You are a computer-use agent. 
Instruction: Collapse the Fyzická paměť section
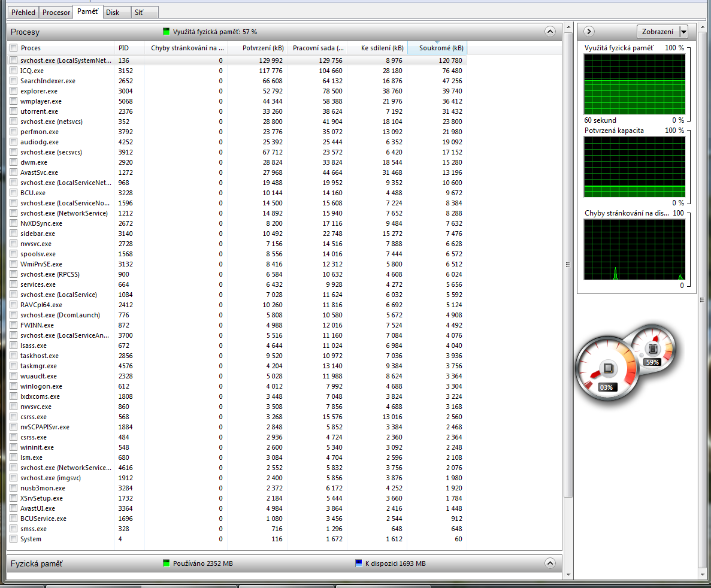(x=549, y=563)
